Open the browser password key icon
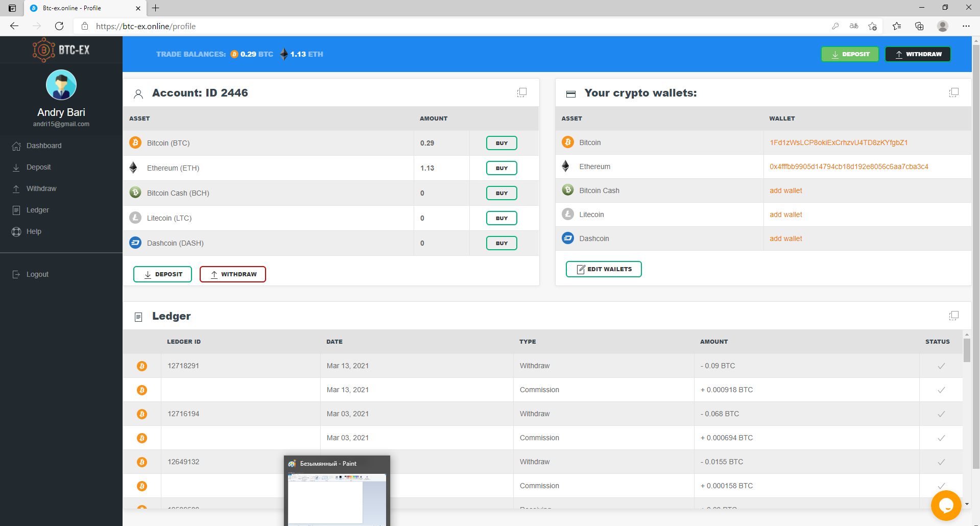Screen dimensions: 980x526 tap(835, 26)
